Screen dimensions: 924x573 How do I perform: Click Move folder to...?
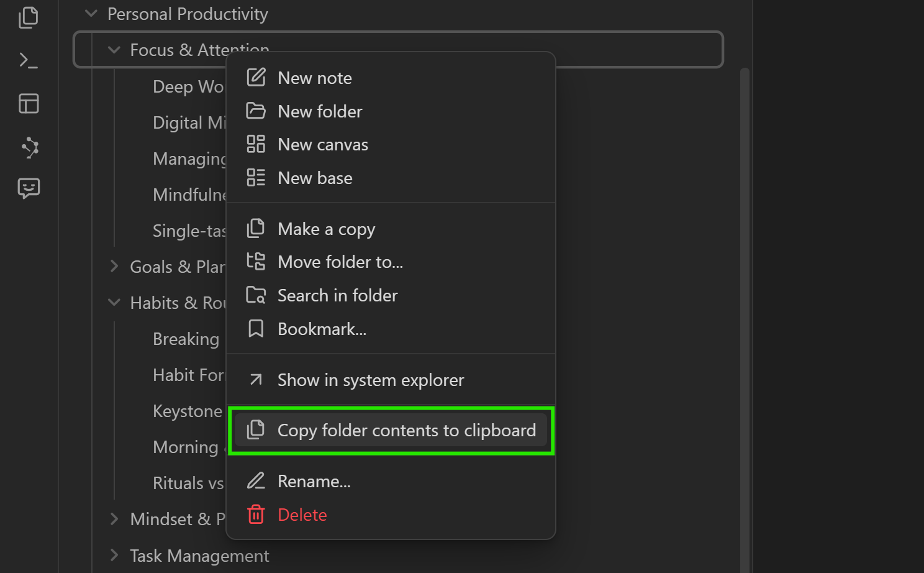tap(340, 262)
